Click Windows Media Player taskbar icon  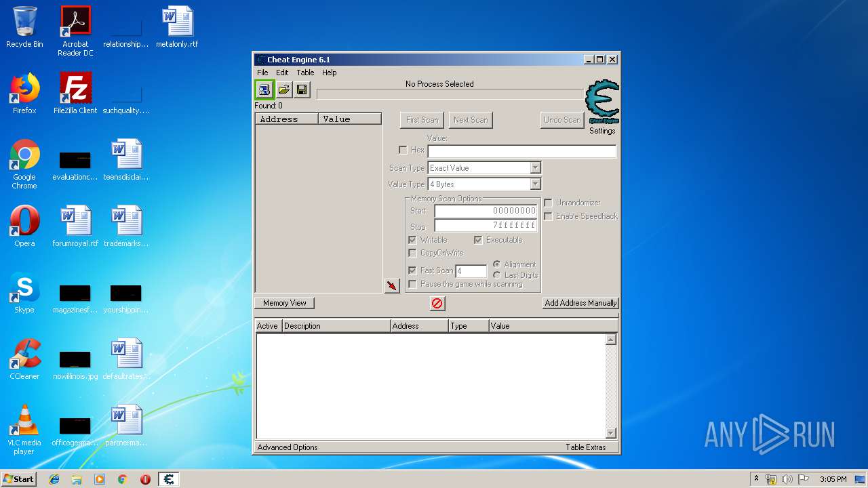[x=100, y=479]
